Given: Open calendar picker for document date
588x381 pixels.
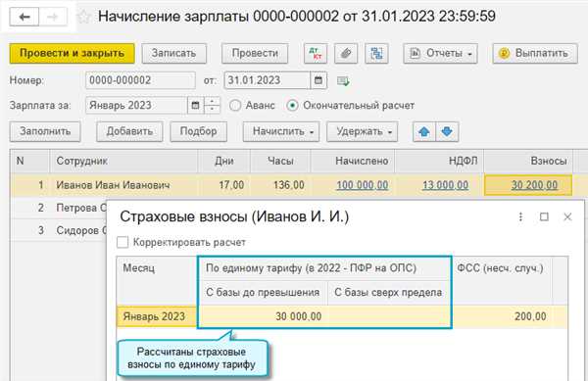Looking at the screenshot, I should (318, 80).
